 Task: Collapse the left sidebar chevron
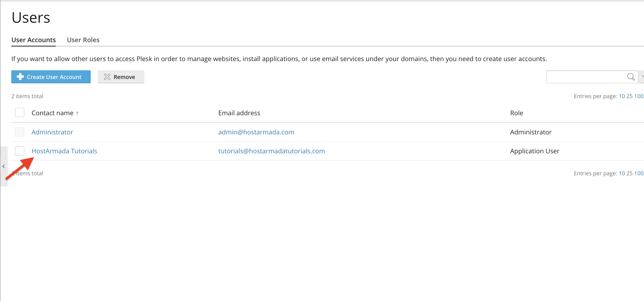coord(4,166)
